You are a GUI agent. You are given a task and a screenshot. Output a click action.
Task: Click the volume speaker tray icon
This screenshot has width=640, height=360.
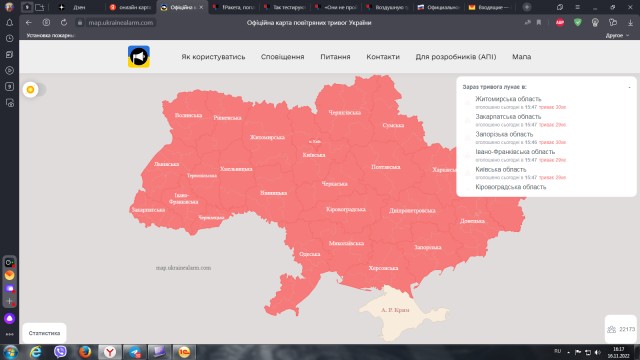(598, 352)
